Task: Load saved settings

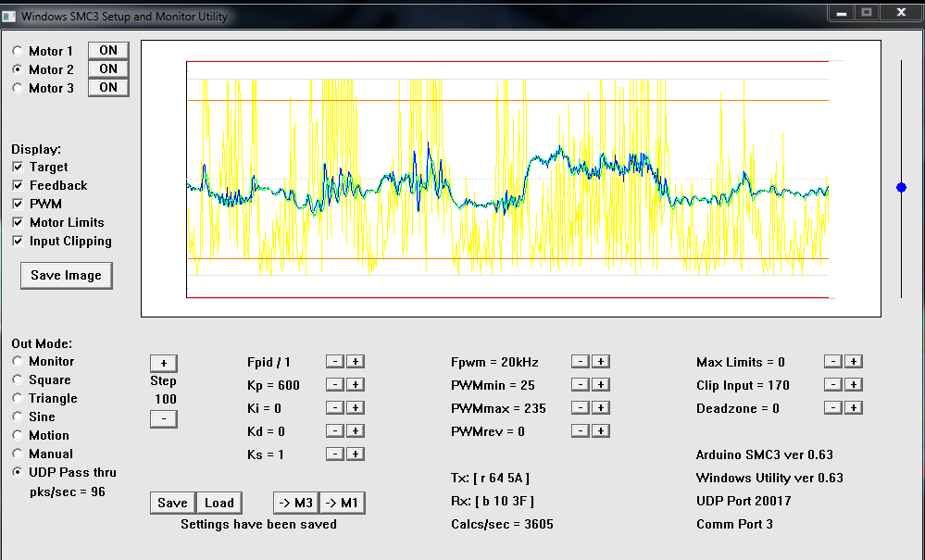Action: click(219, 503)
